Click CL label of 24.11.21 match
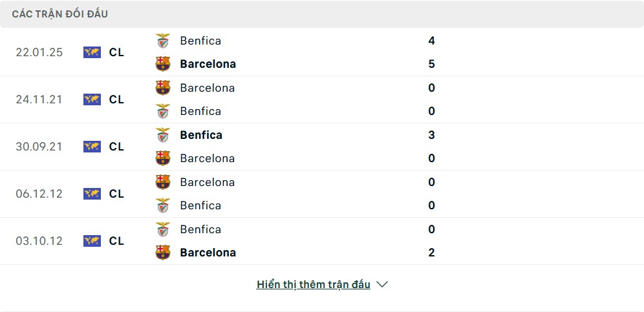The image size is (644, 312). [116, 99]
